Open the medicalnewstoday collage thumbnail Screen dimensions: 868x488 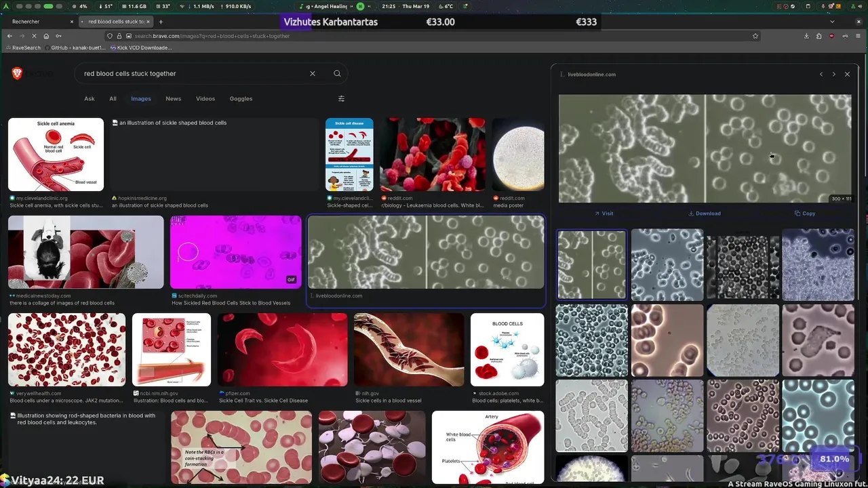pos(86,252)
